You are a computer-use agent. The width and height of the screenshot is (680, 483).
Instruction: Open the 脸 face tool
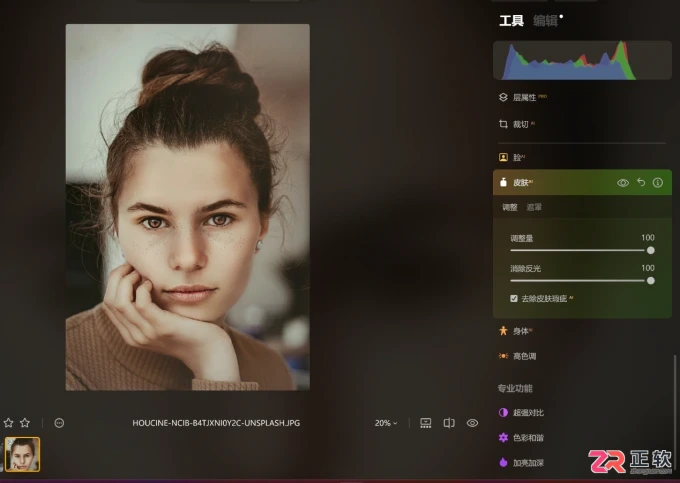(x=512, y=157)
